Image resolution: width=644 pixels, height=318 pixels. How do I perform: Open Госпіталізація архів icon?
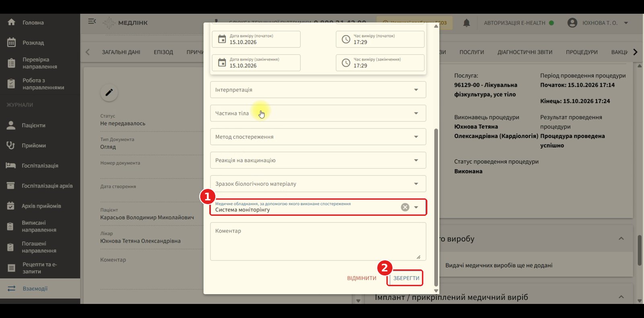pyautogui.click(x=11, y=186)
